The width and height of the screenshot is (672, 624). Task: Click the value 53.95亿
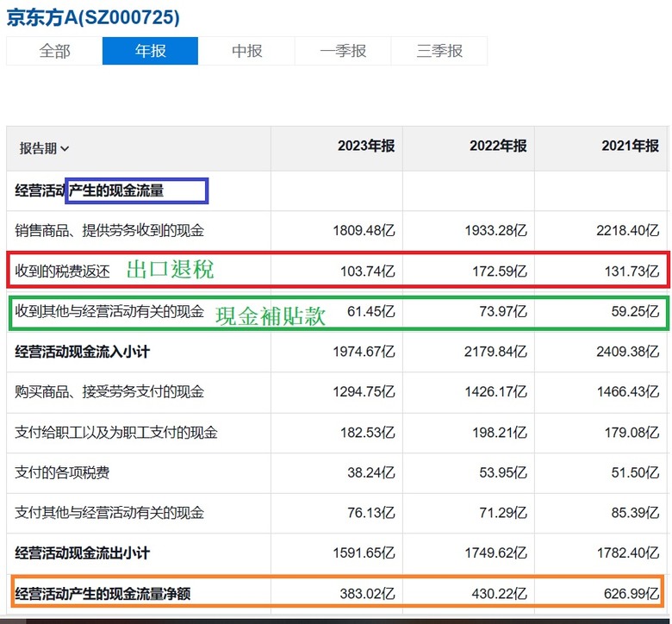pyautogui.click(x=503, y=472)
